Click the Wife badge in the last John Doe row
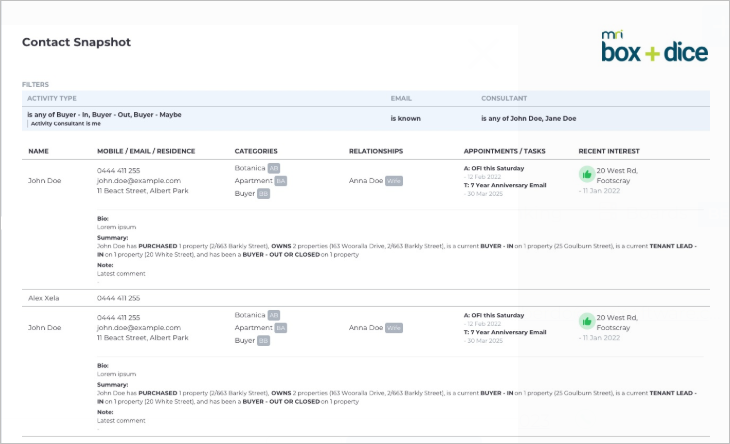This screenshot has width=730, height=444. point(394,328)
